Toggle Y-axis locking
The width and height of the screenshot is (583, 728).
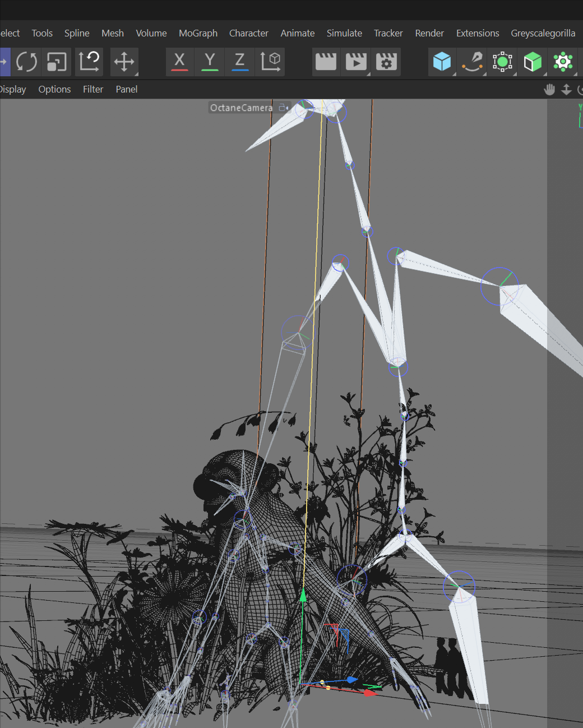coord(209,62)
